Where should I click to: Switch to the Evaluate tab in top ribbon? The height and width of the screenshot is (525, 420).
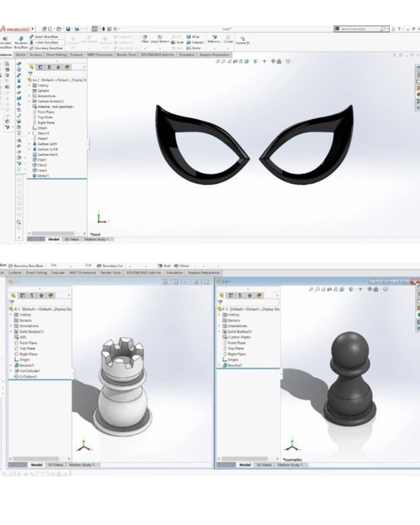coord(77,55)
